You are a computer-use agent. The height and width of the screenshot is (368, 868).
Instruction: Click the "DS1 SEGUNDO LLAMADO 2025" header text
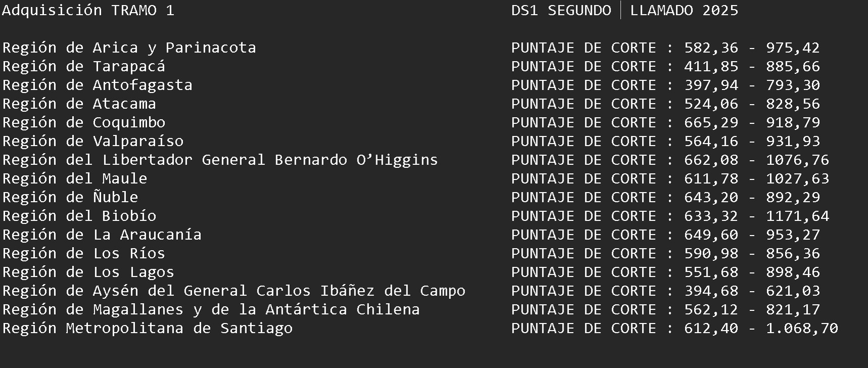tap(624, 10)
